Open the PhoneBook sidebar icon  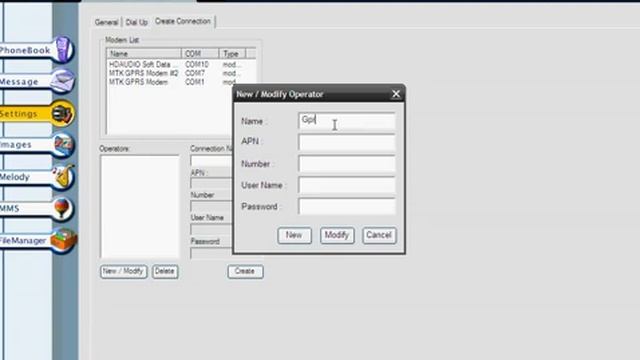pyautogui.click(x=63, y=49)
